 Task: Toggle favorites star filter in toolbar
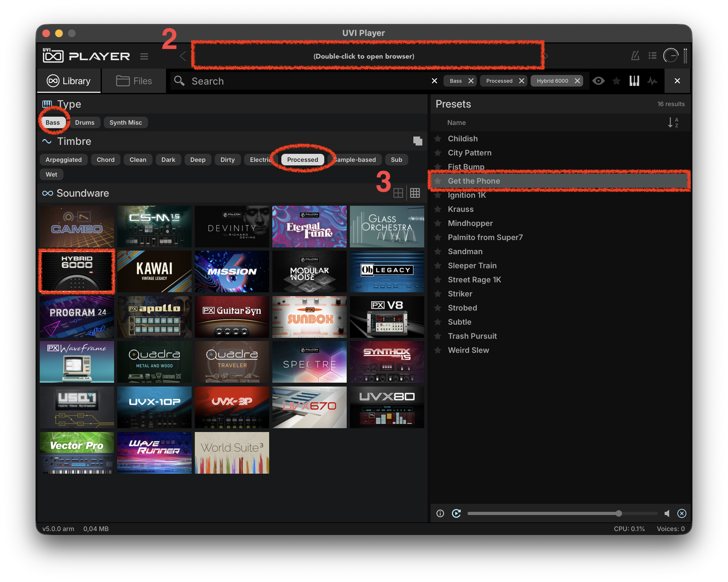point(616,81)
